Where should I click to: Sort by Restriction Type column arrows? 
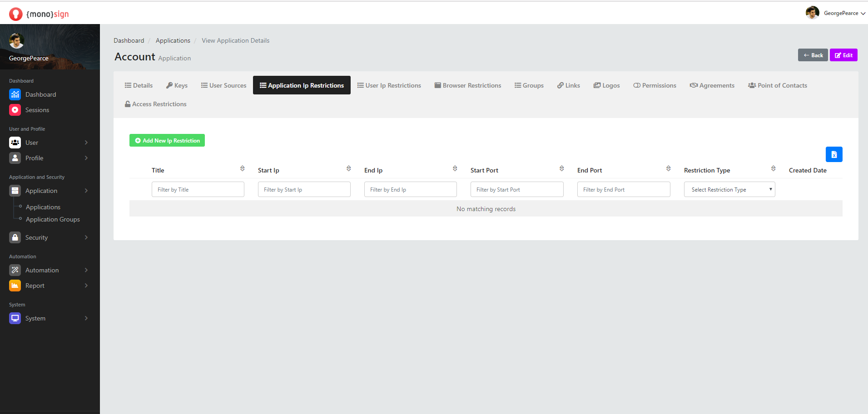[774, 168]
